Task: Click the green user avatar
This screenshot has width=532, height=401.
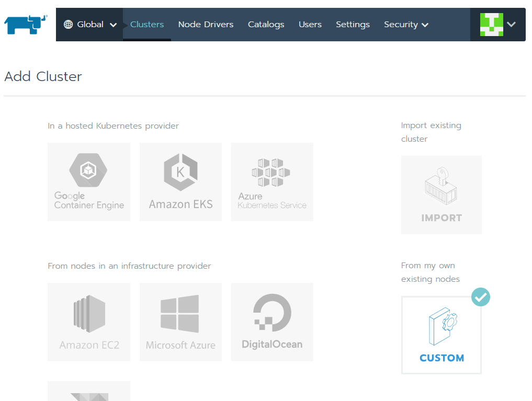Action: tap(491, 25)
